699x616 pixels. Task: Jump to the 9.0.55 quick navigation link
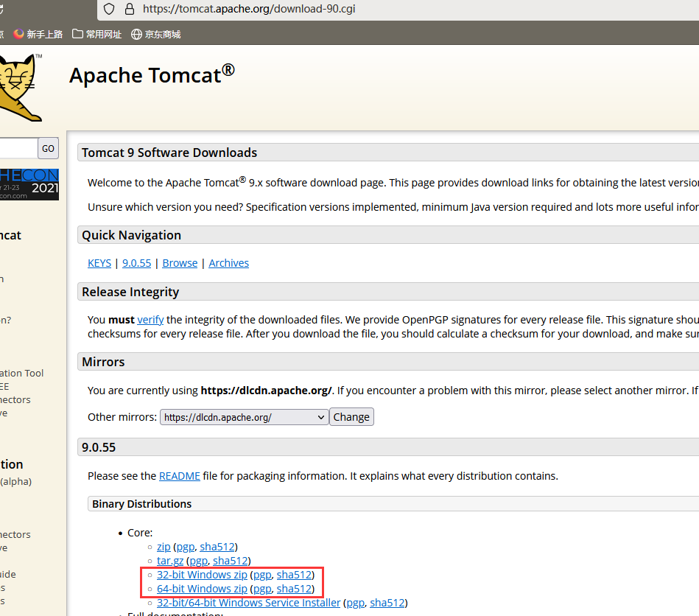[x=137, y=263]
